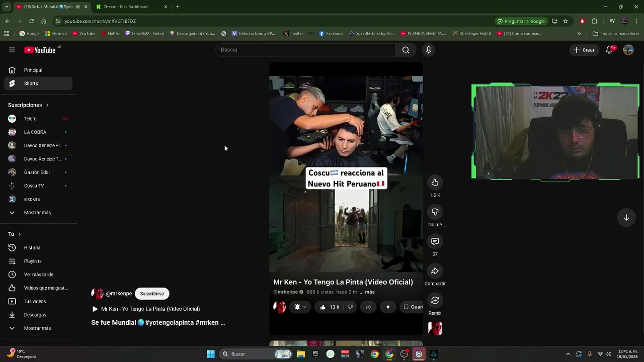Viewport: 644px width, 362px height.
Task: Open WhatsApp from the taskbar
Action: coord(330,354)
